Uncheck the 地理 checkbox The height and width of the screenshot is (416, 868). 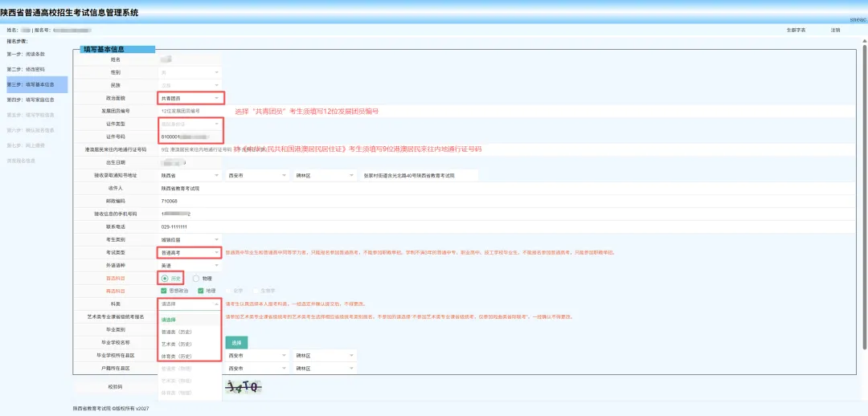(x=201, y=291)
